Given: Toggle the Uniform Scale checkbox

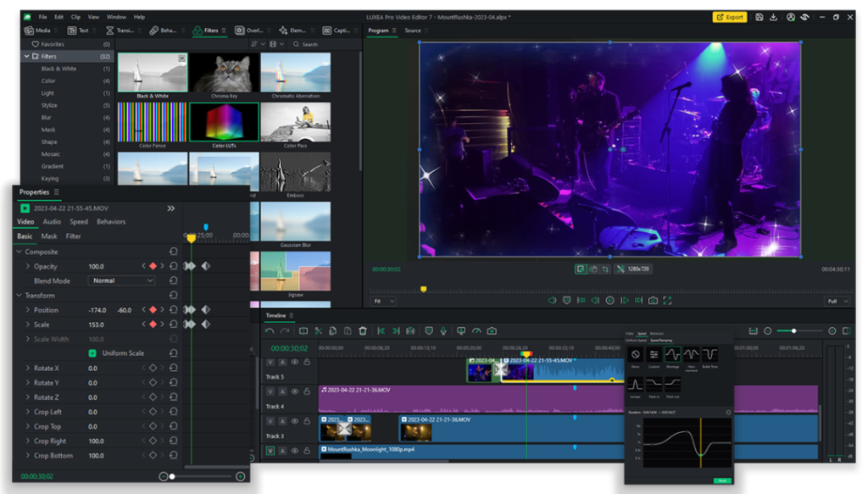Looking at the screenshot, I should point(92,353).
